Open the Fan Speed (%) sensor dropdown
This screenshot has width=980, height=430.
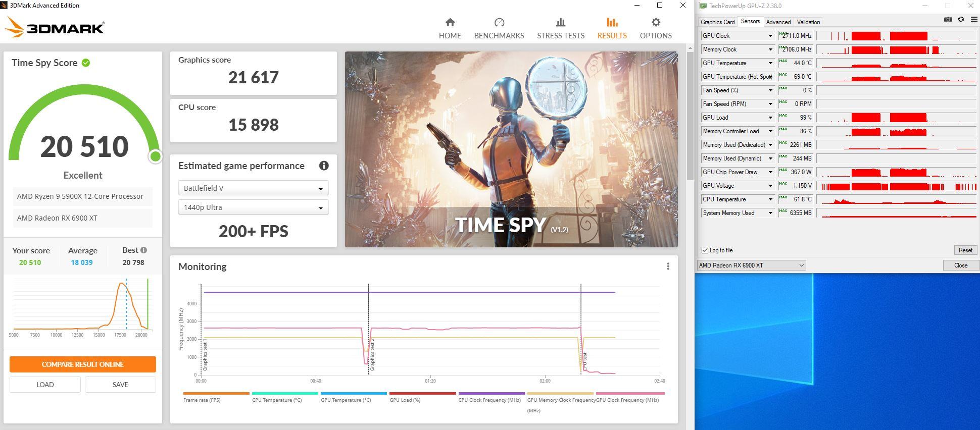coord(770,90)
